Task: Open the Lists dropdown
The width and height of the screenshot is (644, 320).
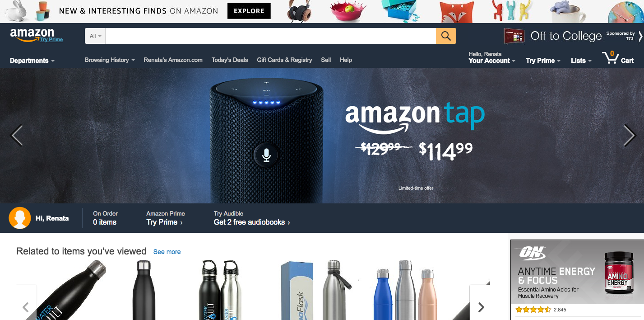Action: (x=581, y=61)
